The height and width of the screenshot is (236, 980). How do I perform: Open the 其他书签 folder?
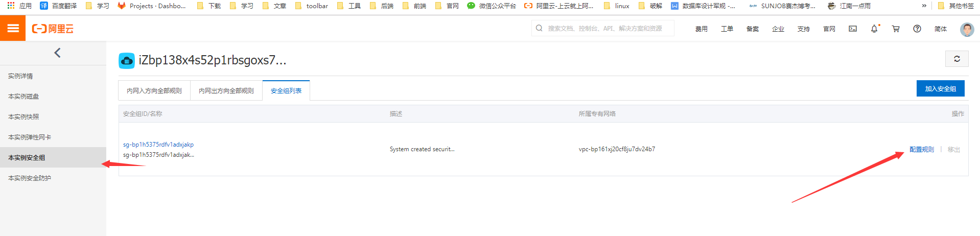pyautogui.click(x=956, y=6)
